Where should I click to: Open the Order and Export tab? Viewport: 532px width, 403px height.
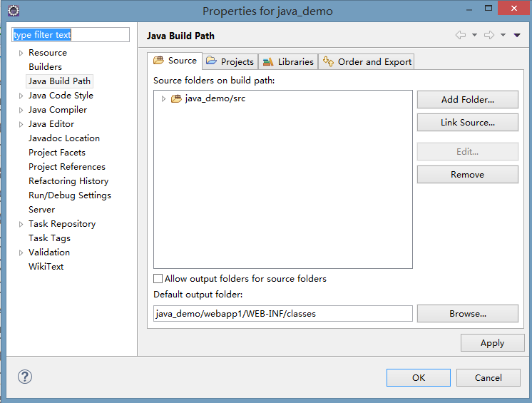(367, 61)
